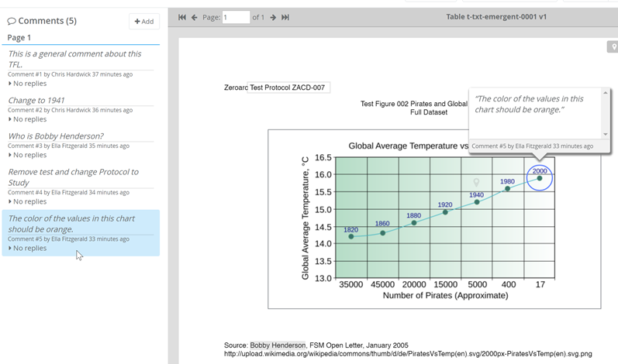Click the Page number input field
The image size is (618, 364).
236,17
